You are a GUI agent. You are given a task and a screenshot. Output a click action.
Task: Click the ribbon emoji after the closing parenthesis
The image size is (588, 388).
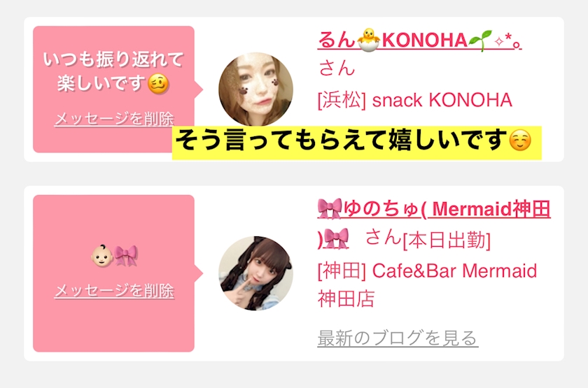(336, 238)
